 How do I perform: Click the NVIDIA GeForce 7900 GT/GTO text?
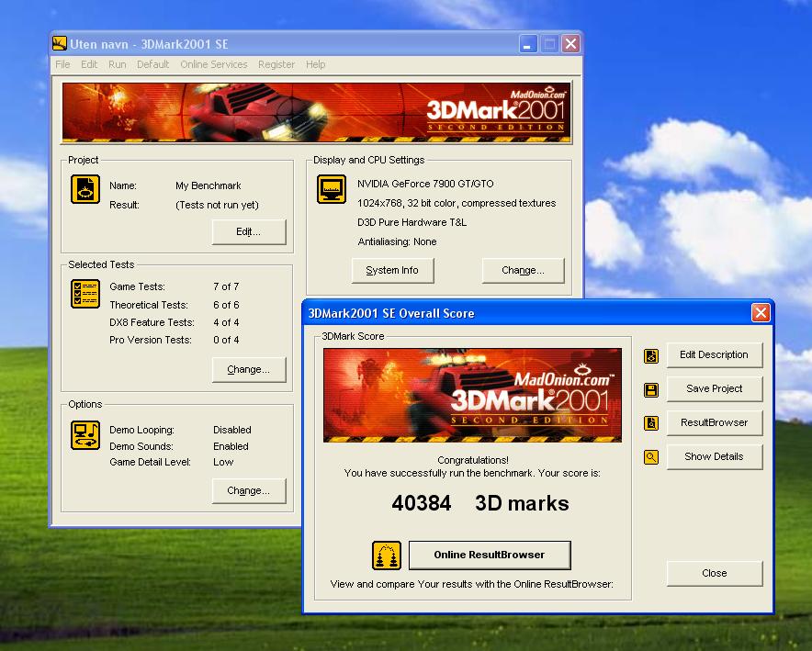(x=425, y=184)
